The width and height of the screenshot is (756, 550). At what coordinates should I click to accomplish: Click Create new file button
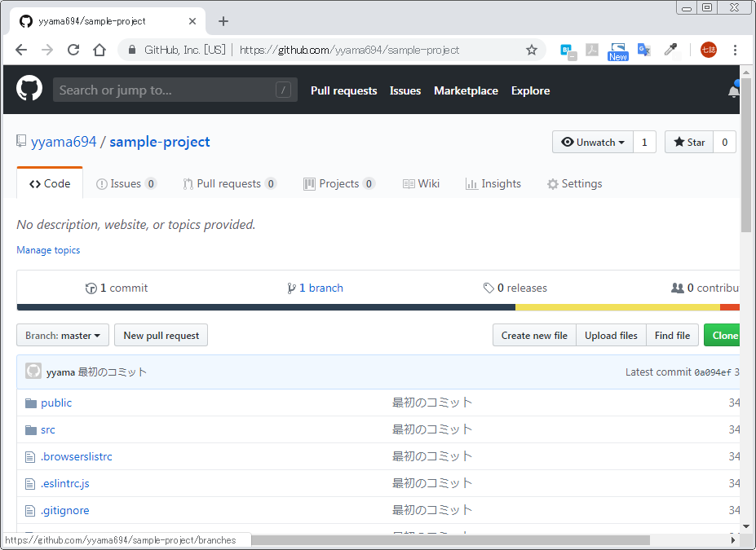[534, 335]
